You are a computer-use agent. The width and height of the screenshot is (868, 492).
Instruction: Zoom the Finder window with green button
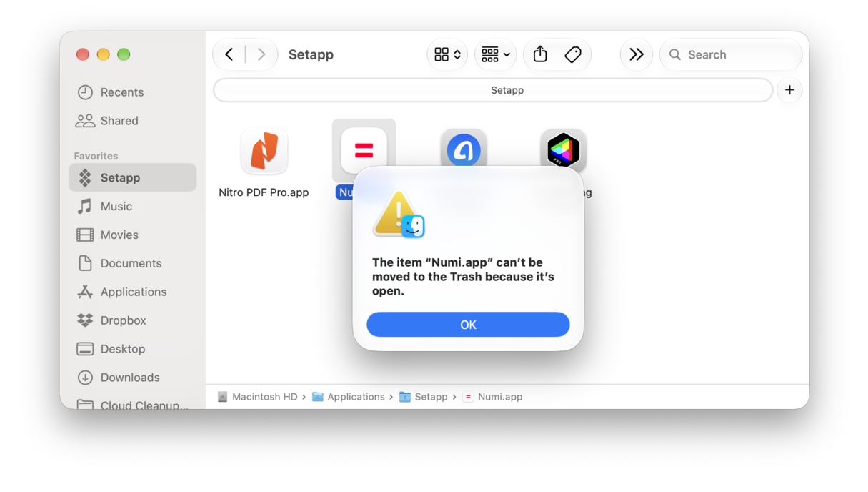[124, 54]
